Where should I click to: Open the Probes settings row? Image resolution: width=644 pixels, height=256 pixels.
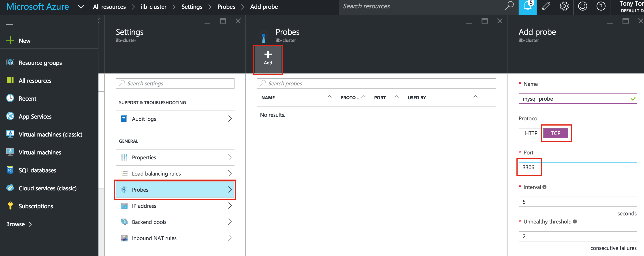click(x=175, y=190)
